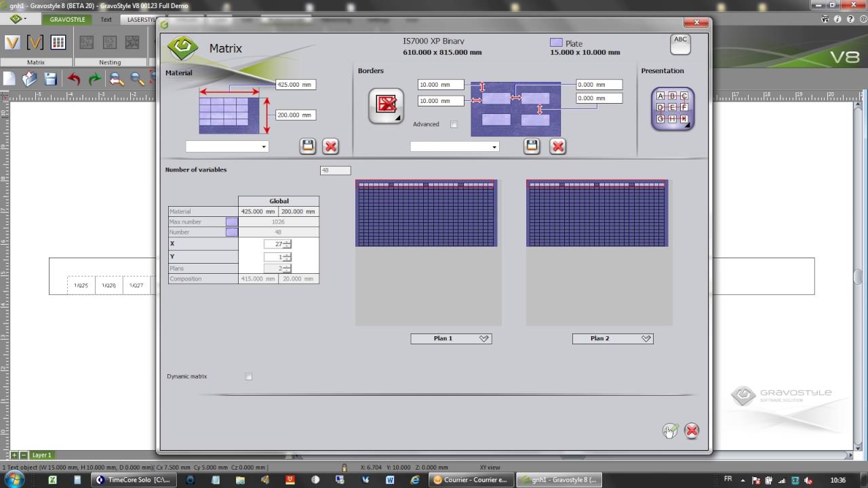This screenshot has width=868, height=488.
Task: Open a file using the folder icon
Action: [x=30, y=79]
